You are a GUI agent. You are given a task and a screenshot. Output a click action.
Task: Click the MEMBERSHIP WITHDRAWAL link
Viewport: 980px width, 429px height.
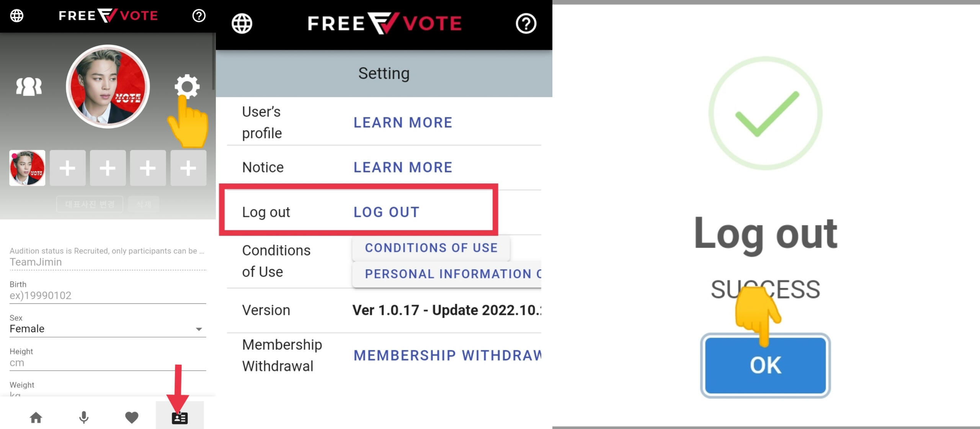pyautogui.click(x=447, y=356)
